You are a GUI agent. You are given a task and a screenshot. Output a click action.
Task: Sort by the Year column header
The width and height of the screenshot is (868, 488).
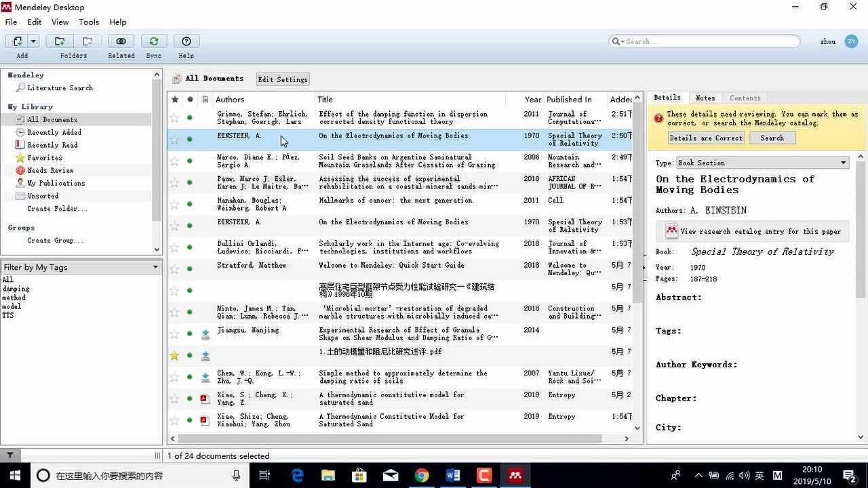[532, 100]
